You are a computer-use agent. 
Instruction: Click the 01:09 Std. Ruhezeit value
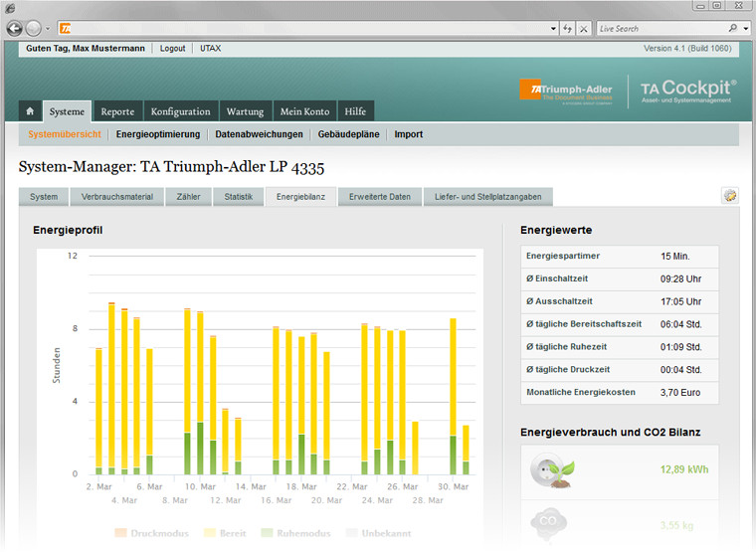pyautogui.click(x=680, y=347)
